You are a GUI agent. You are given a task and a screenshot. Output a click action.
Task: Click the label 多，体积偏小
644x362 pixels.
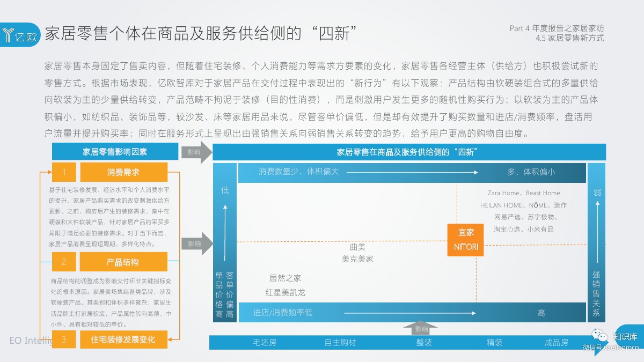pyautogui.click(x=531, y=172)
